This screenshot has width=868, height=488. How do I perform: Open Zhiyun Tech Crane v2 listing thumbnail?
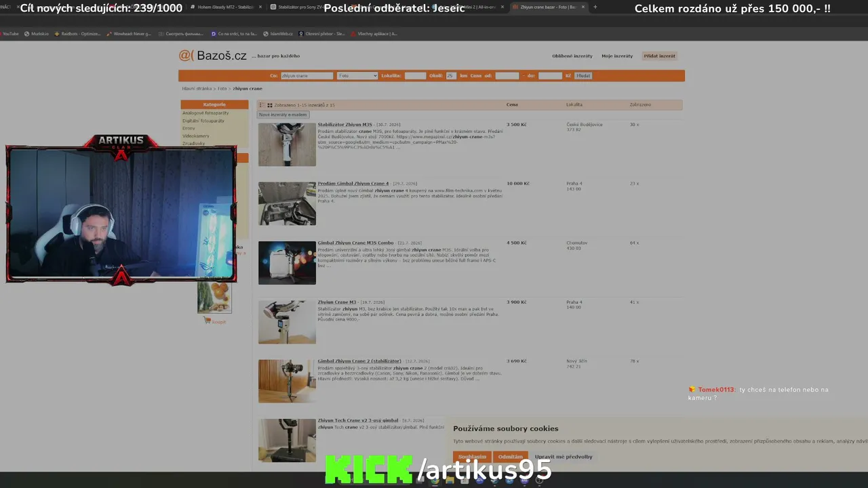[287, 441]
